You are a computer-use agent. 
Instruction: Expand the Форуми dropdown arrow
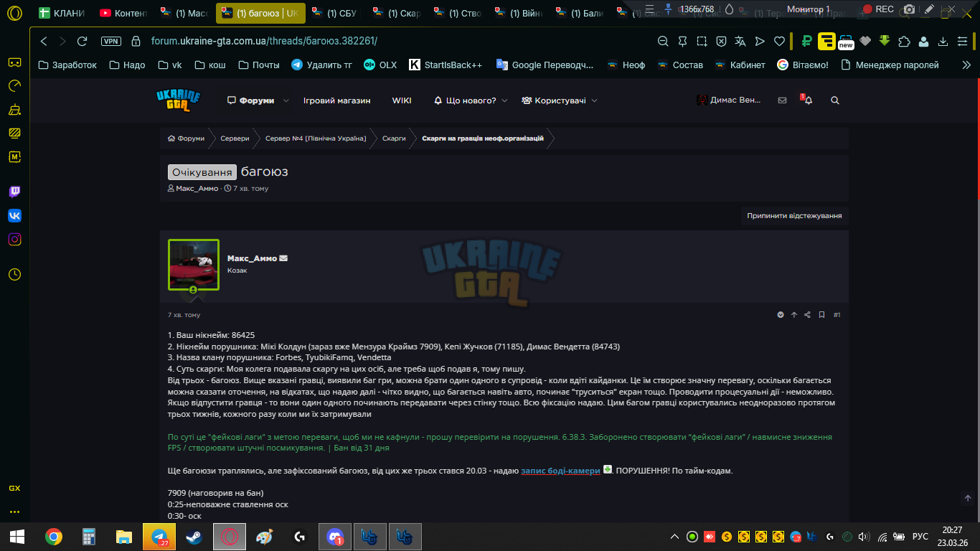coord(286,100)
